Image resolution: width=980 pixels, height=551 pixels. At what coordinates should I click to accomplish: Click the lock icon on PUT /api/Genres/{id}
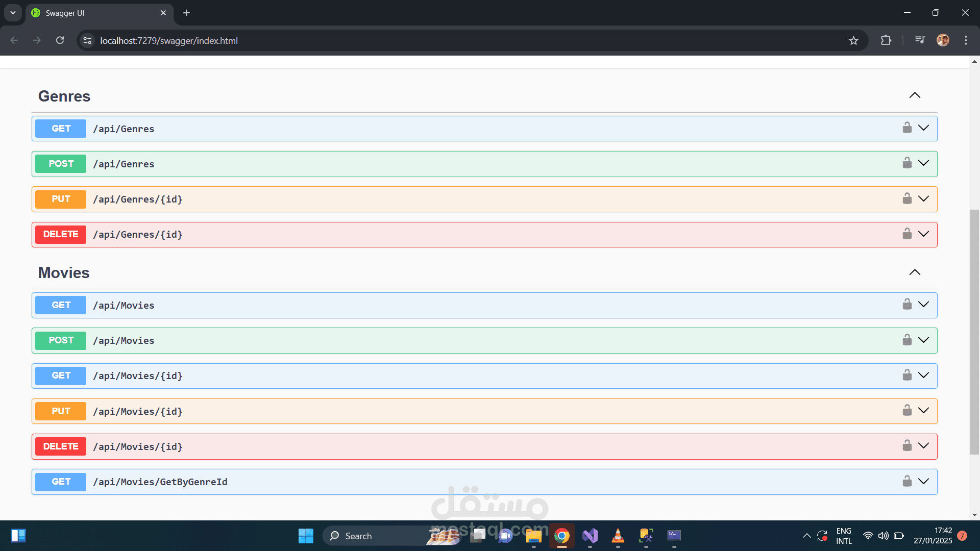907,198
